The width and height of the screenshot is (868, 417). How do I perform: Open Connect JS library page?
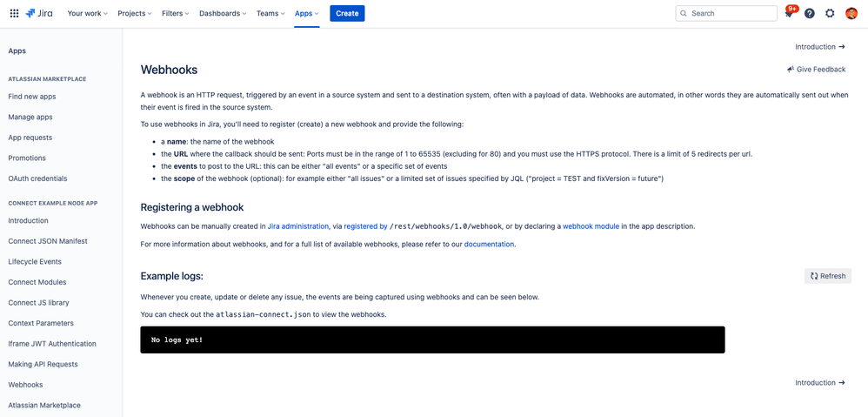point(39,302)
